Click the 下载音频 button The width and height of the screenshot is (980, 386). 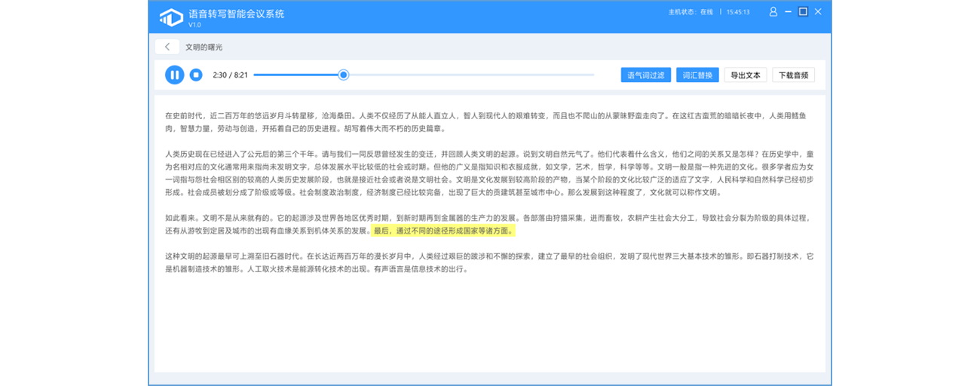click(793, 75)
